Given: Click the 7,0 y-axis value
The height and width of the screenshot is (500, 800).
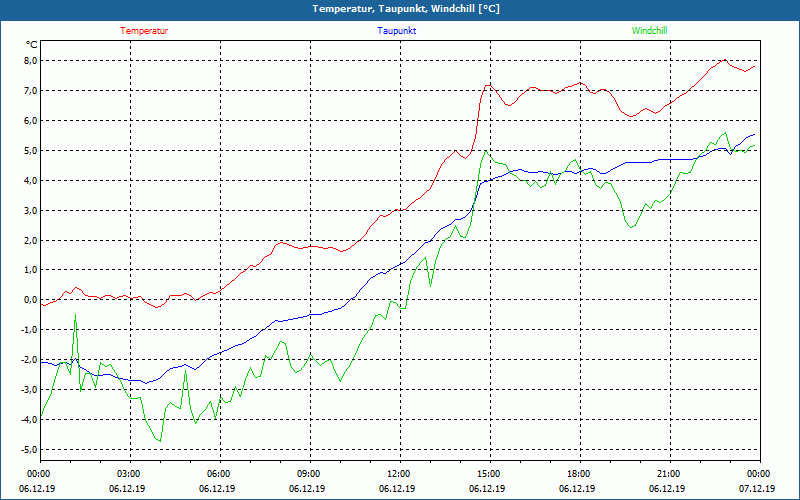Looking at the screenshot, I should 31,91.
